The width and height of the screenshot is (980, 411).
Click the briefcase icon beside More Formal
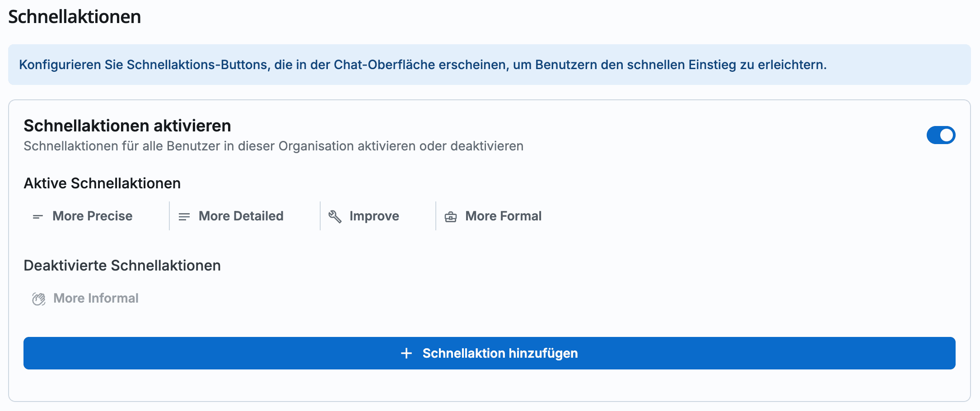click(x=450, y=216)
